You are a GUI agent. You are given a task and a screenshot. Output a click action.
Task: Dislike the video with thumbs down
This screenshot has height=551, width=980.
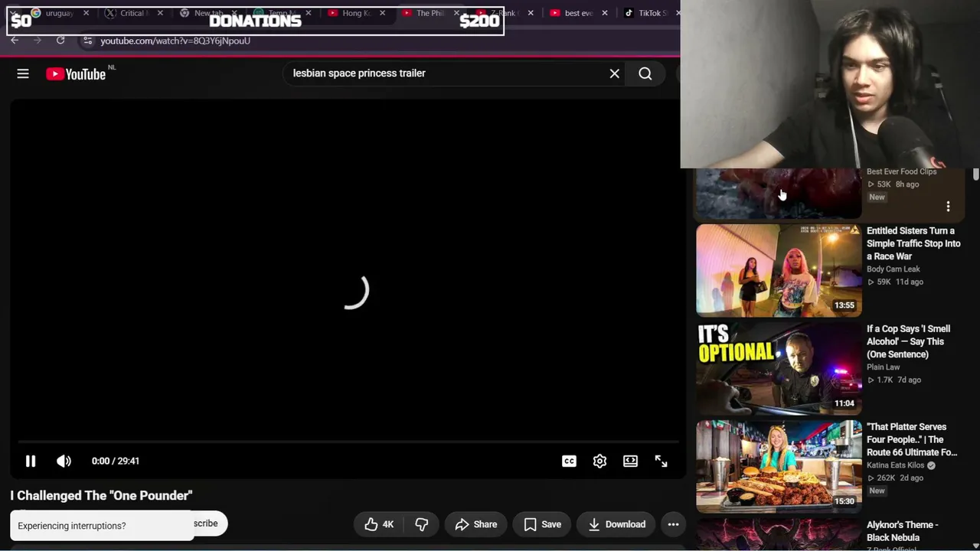pyautogui.click(x=421, y=524)
